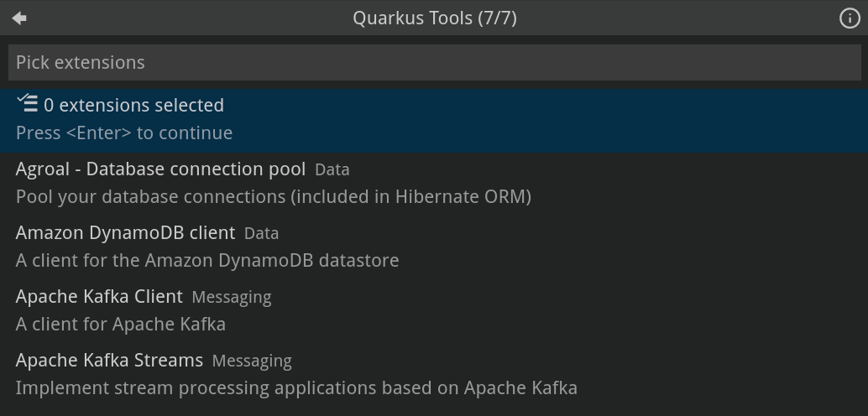The image size is (868, 416).
Task: Go back using the left arrow icon
Action: 19,18
